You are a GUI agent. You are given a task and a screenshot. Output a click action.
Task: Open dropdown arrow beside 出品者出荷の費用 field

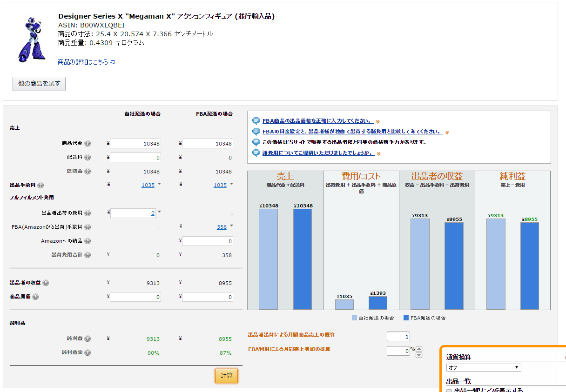pyautogui.click(x=159, y=212)
